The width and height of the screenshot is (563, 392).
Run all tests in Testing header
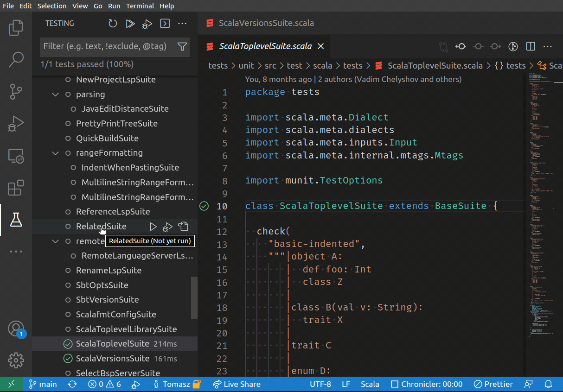point(130,23)
